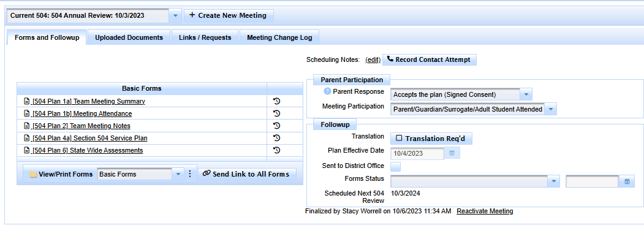The height and width of the screenshot is (225, 644).
Task: Expand the Meeting Participation dropdown
Action: point(551,109)
